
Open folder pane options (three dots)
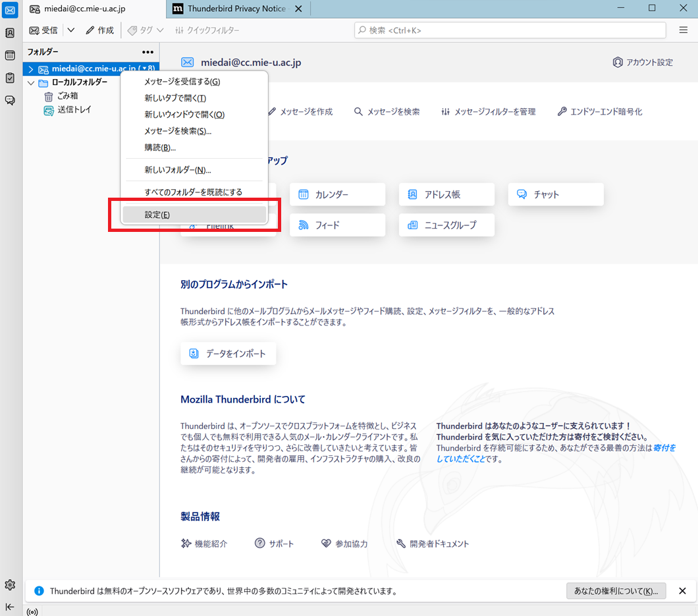pos(148,52)
